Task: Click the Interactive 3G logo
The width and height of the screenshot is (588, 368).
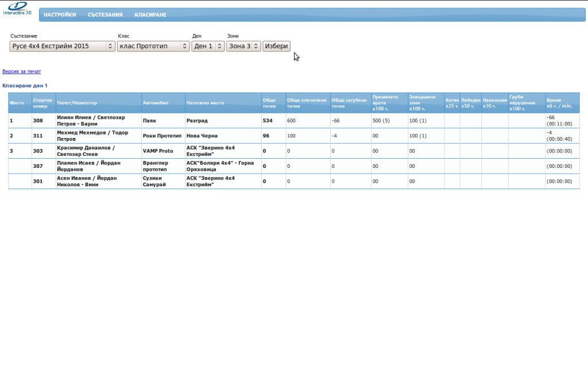Action: click(x=17, y=8)
